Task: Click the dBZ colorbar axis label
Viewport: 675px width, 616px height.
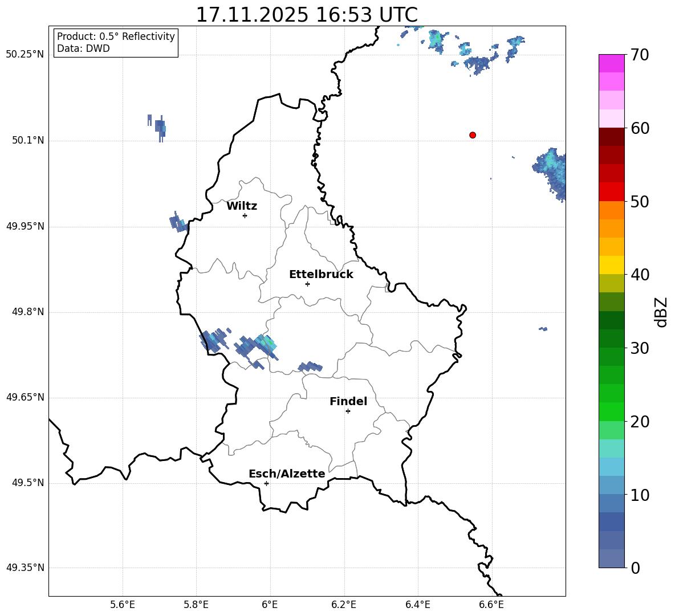Action: point(662,312)
